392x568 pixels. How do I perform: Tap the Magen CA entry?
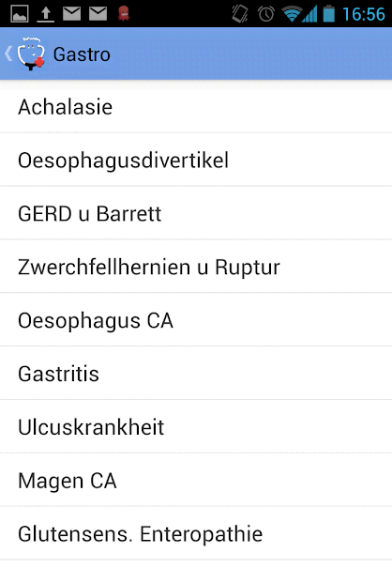(196, 480)
